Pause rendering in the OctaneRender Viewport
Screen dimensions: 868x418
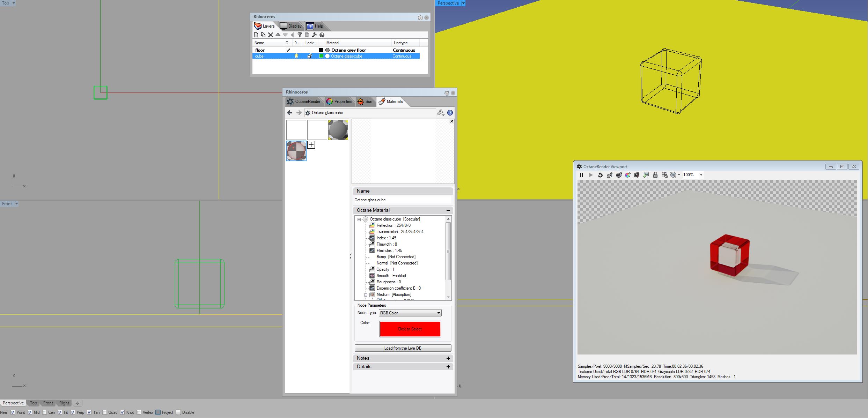(x=581, y=175)
